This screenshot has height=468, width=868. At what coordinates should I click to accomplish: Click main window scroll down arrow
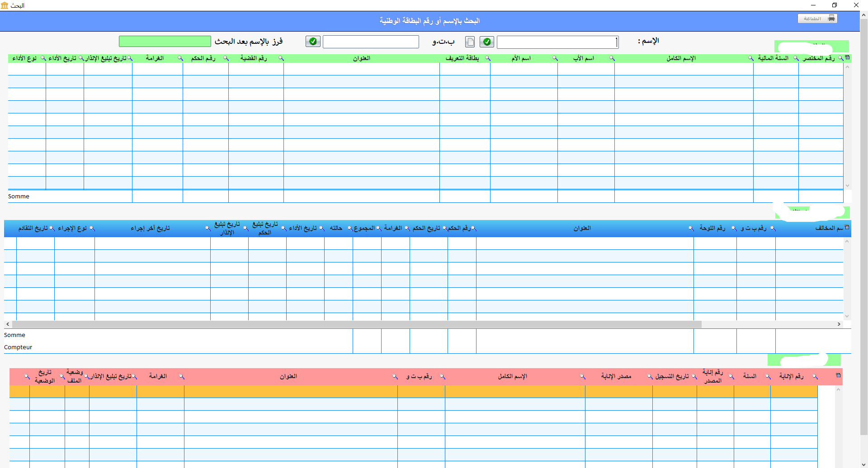pyautogui.click(x=863, y=464)
